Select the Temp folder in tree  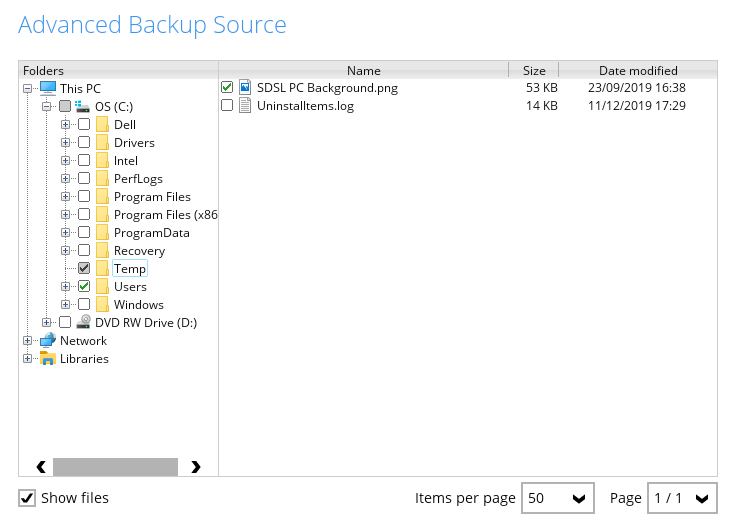click(130, 269)
